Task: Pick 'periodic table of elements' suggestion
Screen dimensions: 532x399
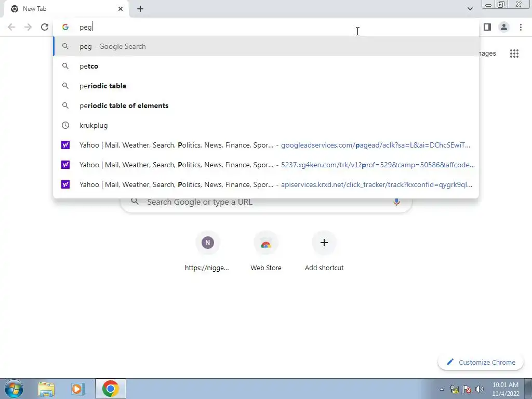Action: pos(266,105)
